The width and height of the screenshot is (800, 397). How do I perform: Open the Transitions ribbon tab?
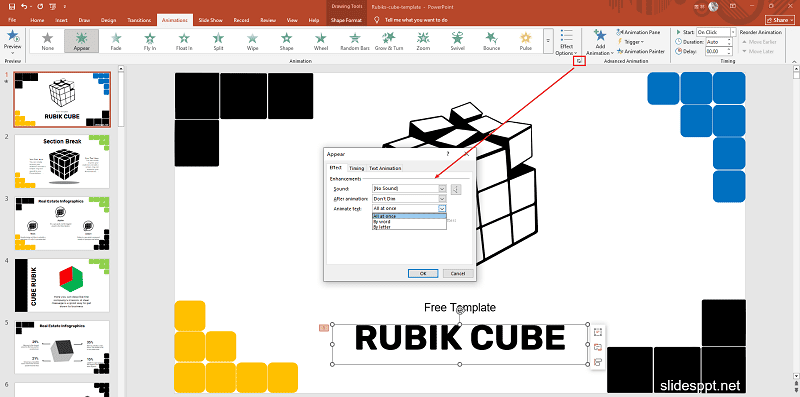(139, 20)
